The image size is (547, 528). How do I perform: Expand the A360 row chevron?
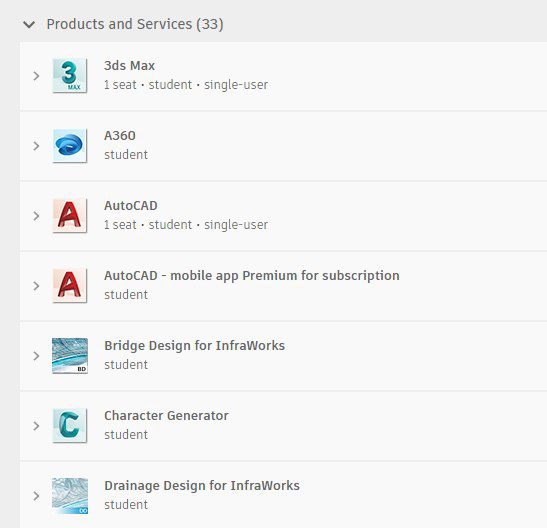pyautogui.click(x=36, y=146)
